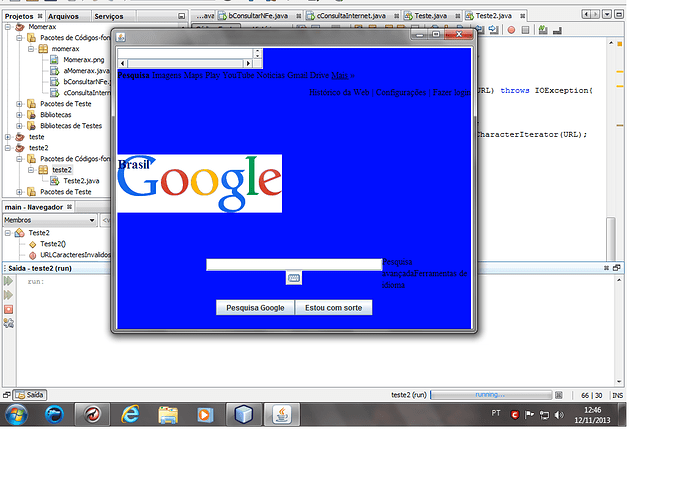
Task: Click the output settings wrench icon
Action: coord(8,324)
